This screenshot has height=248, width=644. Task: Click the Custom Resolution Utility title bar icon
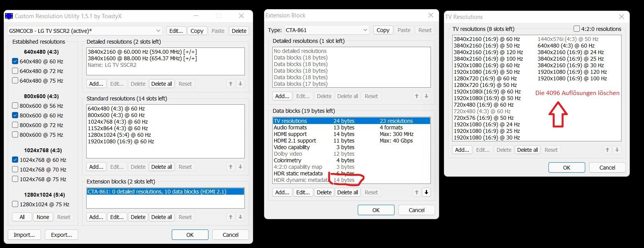[9, 16]
